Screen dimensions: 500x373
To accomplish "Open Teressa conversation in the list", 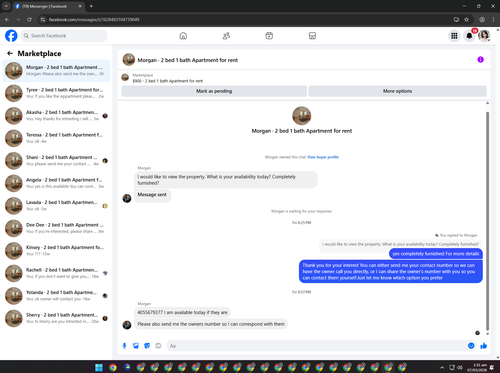I will pos(56,138).
